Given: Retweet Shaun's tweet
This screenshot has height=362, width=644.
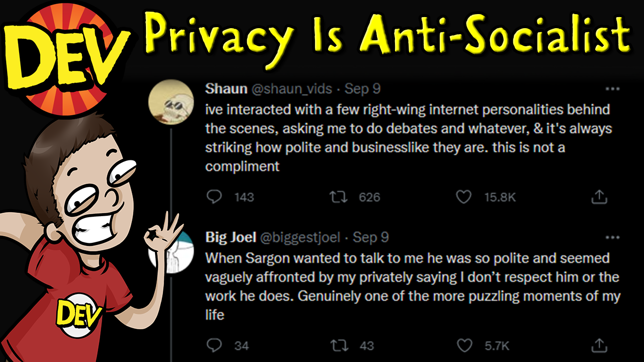Looking at the screenshot, I should [338, 197].
